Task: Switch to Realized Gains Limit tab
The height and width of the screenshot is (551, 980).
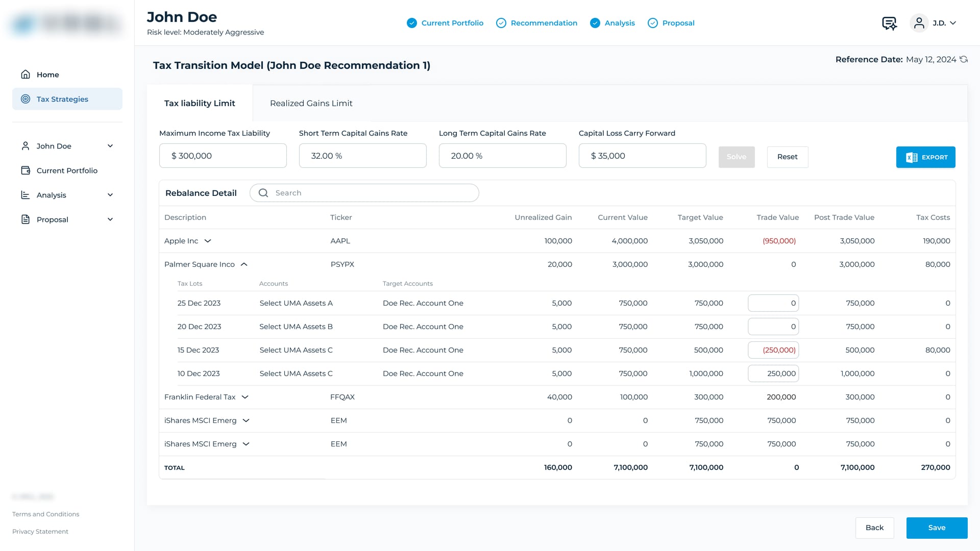Action: 311,103
